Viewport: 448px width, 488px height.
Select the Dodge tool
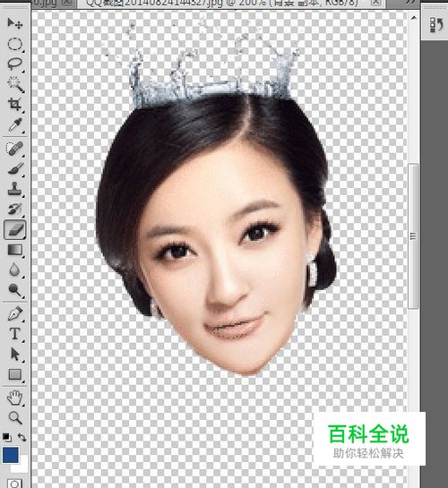[14, 290]
